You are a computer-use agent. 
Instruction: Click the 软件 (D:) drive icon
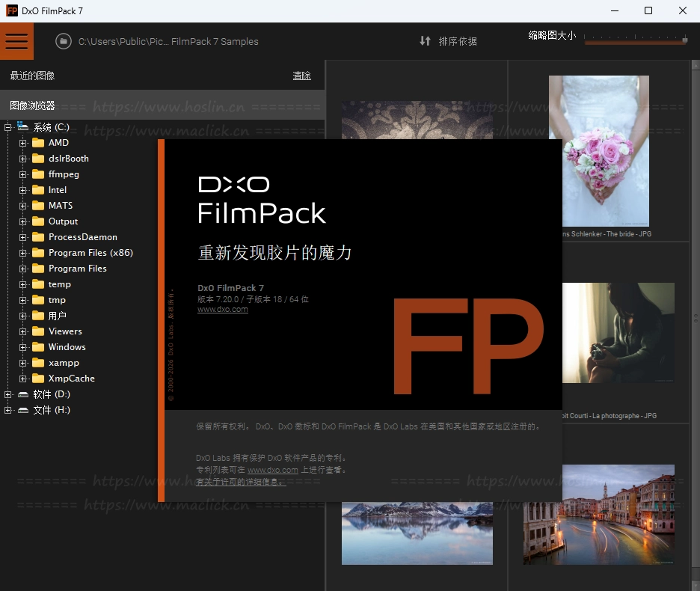23,394
